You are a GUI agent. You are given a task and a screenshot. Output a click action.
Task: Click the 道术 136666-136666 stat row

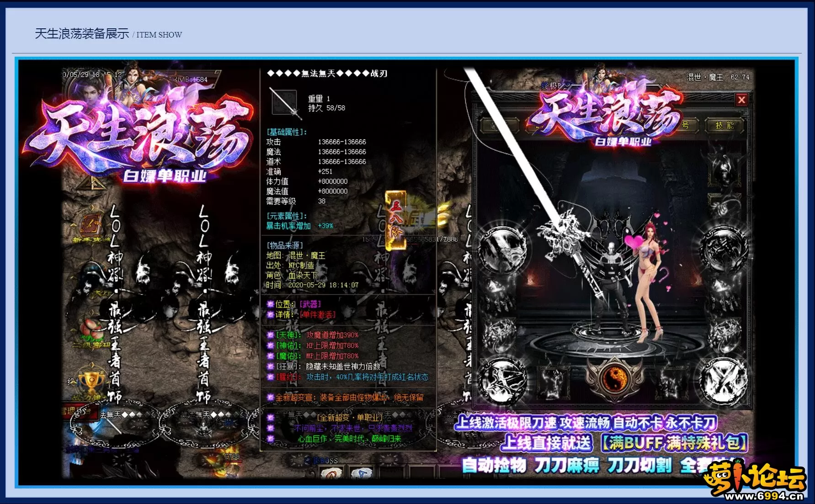point(316,162)
